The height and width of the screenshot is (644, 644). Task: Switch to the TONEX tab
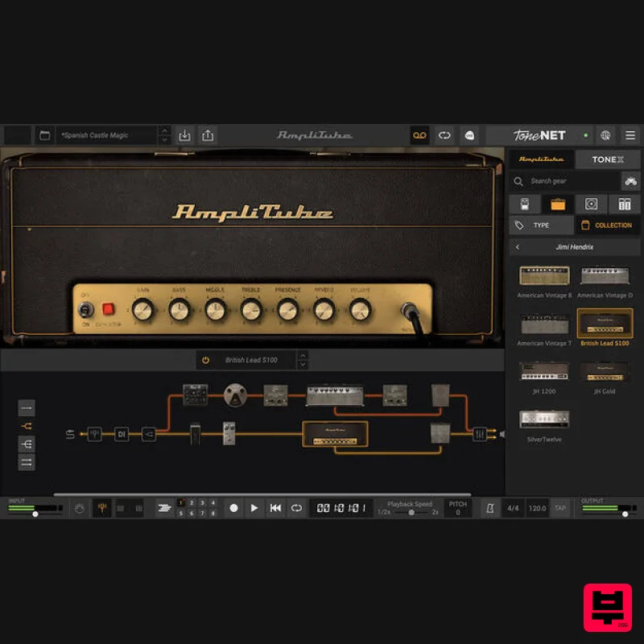[608, 159]
